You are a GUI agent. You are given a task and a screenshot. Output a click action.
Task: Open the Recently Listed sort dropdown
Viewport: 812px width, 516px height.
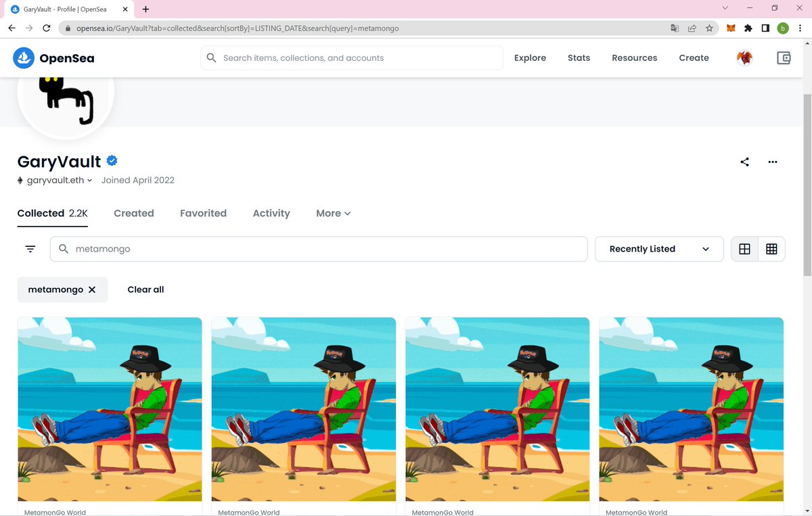point(659,249)
